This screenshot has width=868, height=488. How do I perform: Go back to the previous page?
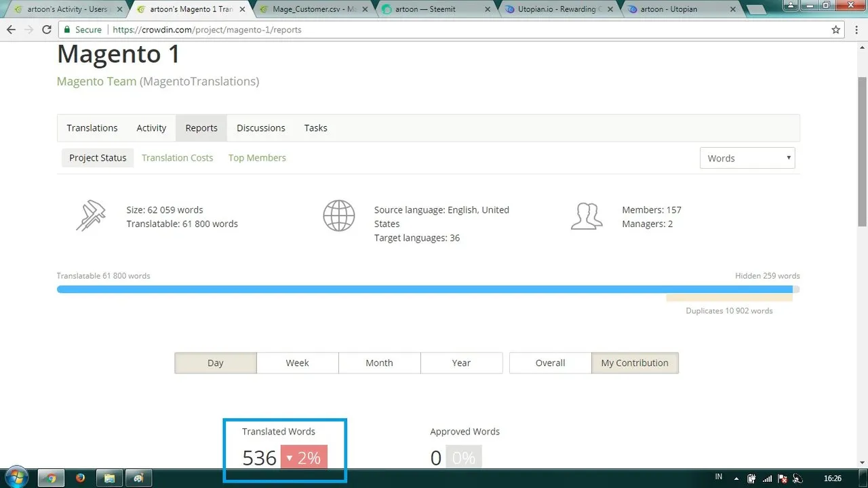[x=11, y=30]
